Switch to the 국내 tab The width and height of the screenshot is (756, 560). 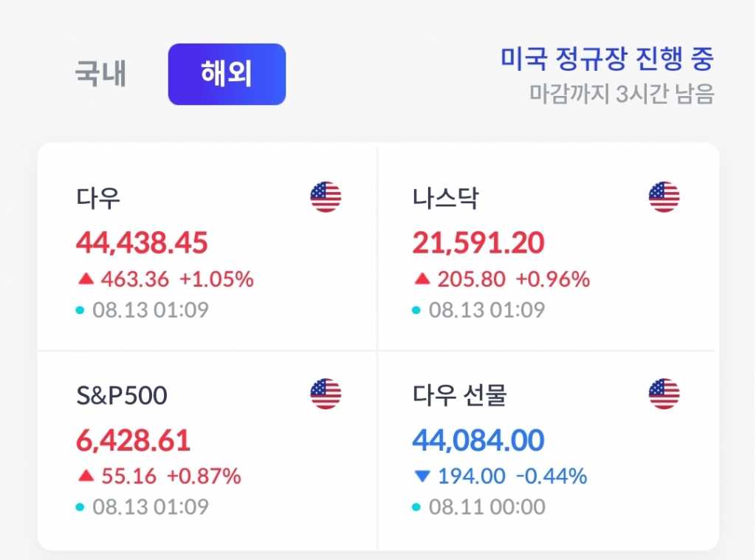[100, 75]
